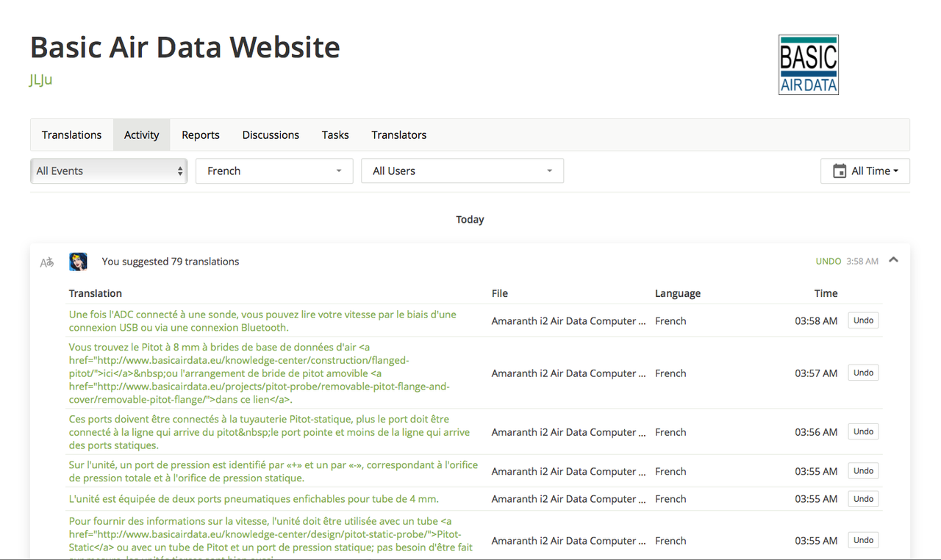Open translation 'L'unité est équipée de deux ports'

click(x=254, y=499)
